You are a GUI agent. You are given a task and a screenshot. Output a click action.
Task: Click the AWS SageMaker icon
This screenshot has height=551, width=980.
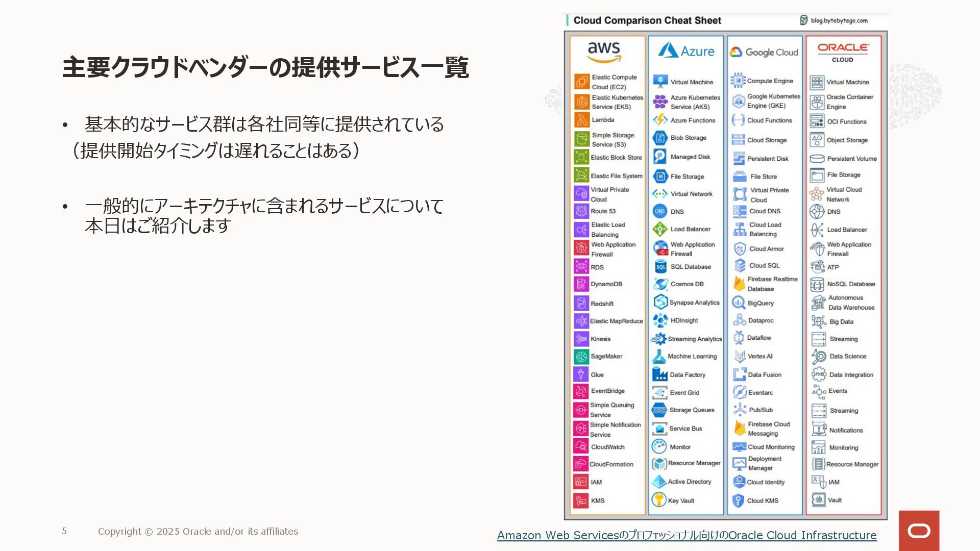click(581, 357)
